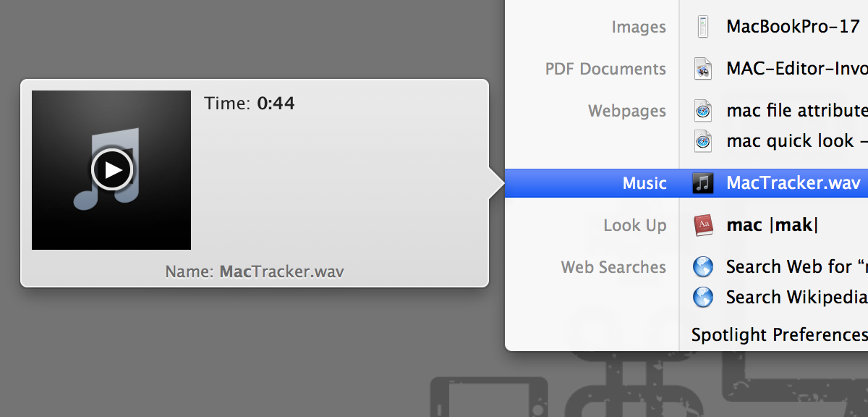The width and height of the screenshot is (868, 417).
Task: Click the Safari icon beside mac quick look
Action: click(703, 140)
